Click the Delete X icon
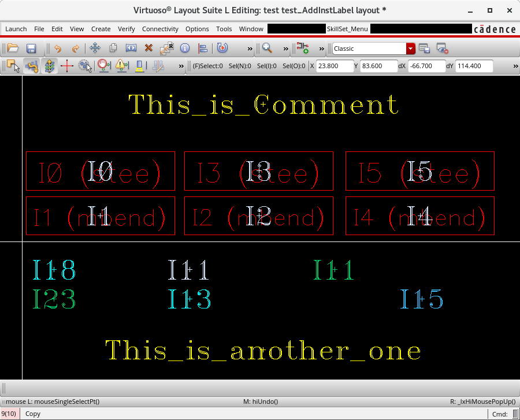The image size is (520, 420). click(x=148, y=48)
